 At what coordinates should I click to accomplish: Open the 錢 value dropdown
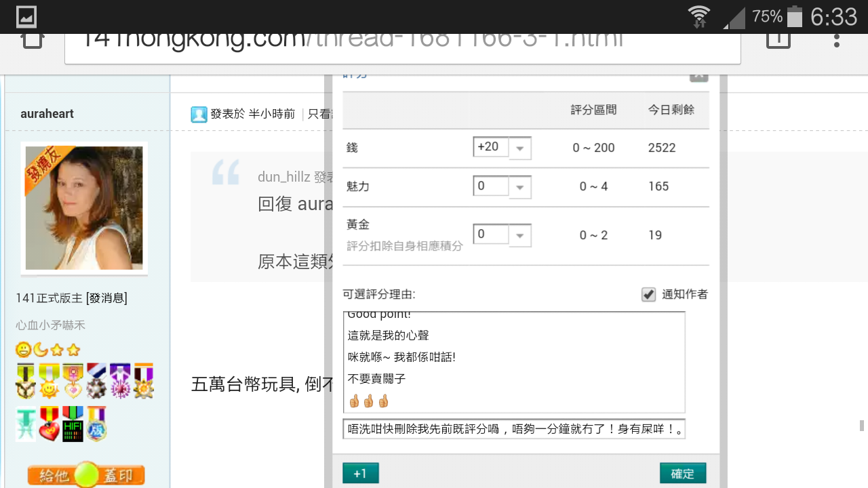[519, 147]
